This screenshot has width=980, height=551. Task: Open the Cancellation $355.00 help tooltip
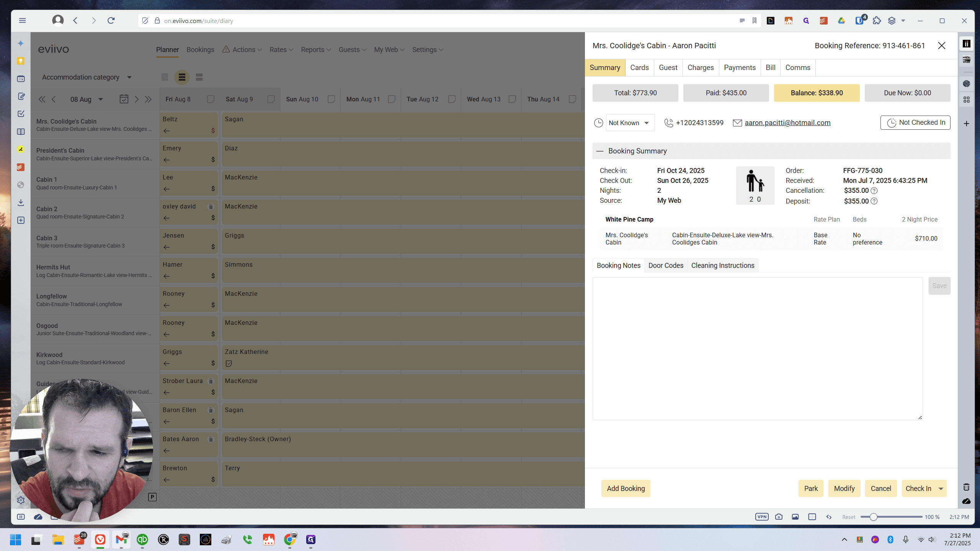(874, 191)
